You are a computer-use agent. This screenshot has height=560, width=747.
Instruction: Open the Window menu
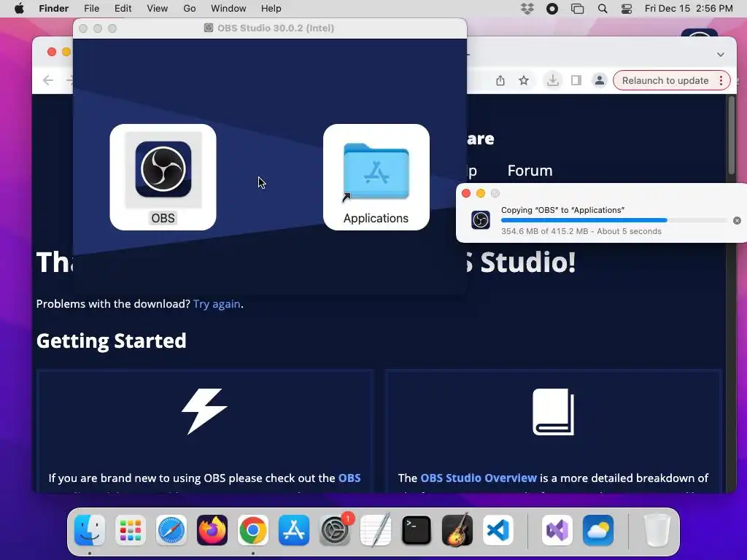tap(228, 9)
